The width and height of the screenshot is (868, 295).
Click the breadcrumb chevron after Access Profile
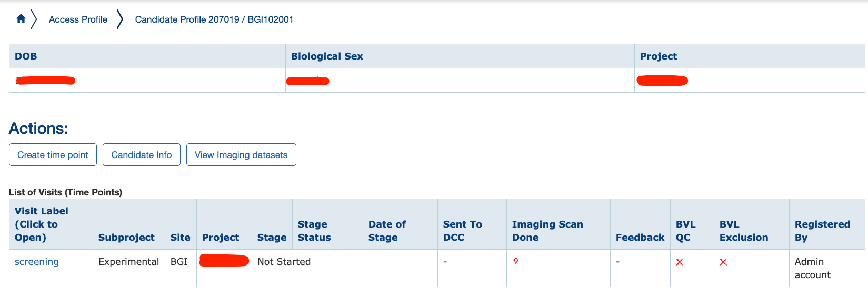(x=120, y=19)
